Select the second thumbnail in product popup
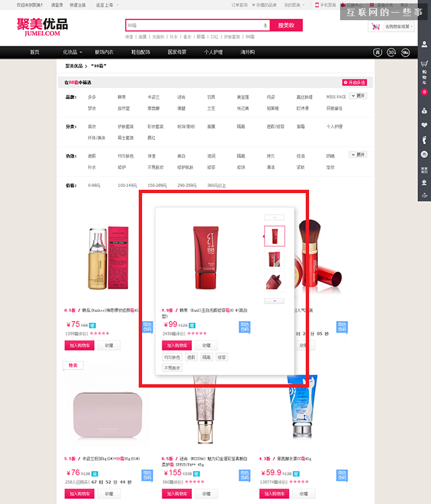 click(274, 259)
